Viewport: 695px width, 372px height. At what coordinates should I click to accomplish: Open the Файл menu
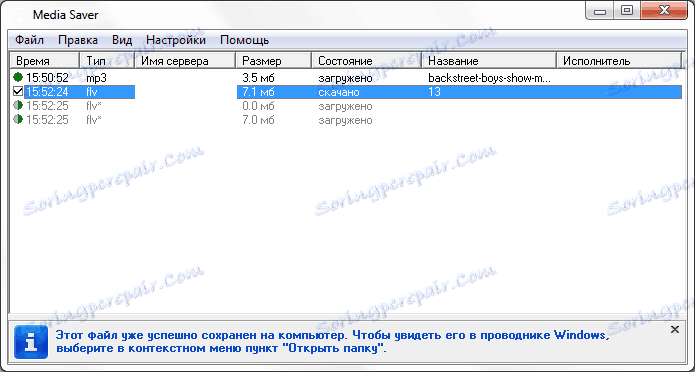click(29, 40)
